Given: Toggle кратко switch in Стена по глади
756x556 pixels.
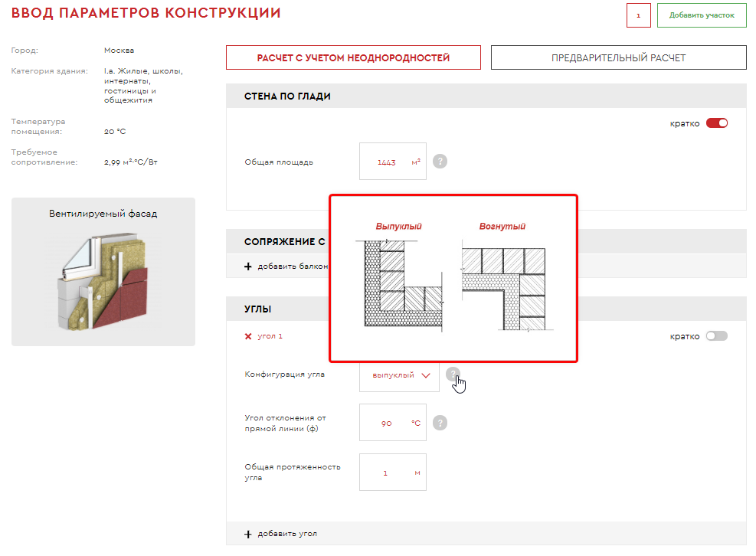Looking at the screenshot, I should tap(716, 123).
